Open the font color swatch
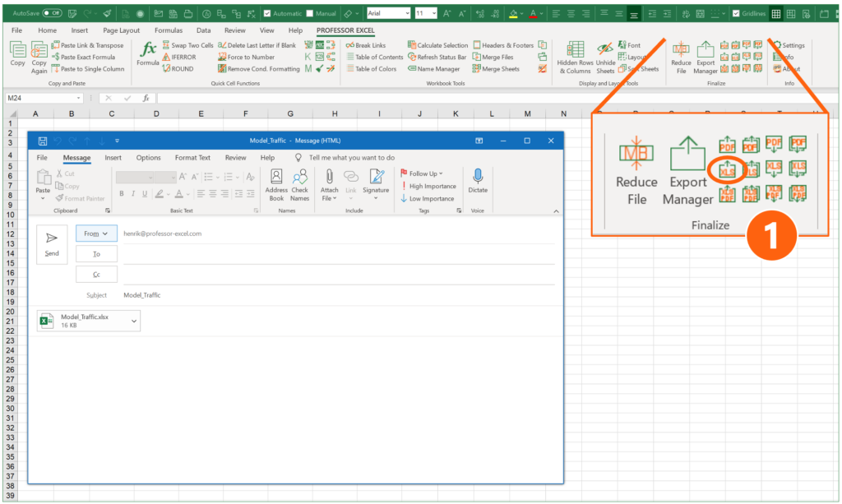842x504 pixels. 531,13
